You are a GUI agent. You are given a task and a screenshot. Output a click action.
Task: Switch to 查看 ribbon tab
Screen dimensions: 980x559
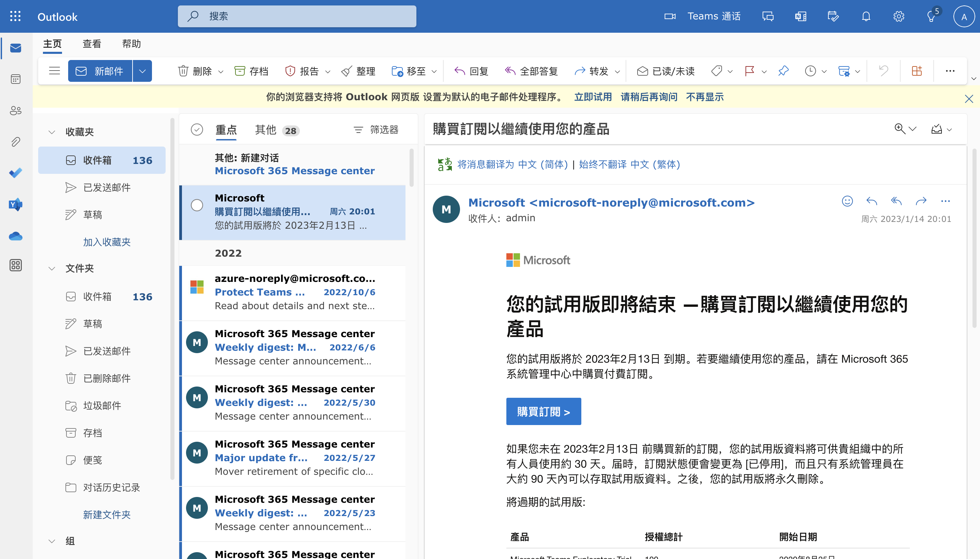[x=92, y=44]
